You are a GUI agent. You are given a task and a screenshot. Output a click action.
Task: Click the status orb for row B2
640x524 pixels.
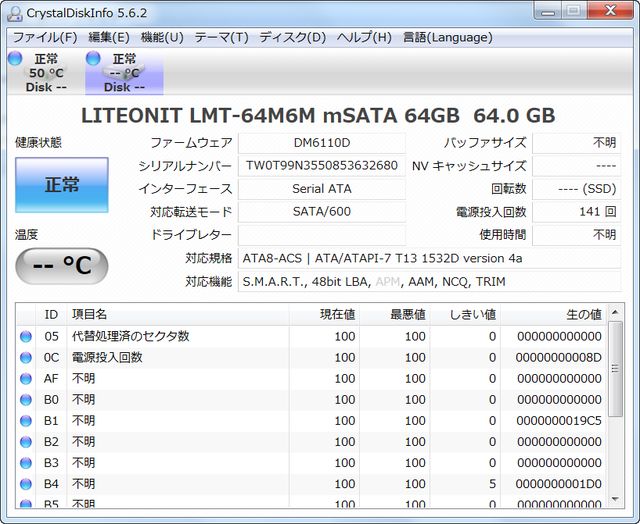(x=26, y=442)
